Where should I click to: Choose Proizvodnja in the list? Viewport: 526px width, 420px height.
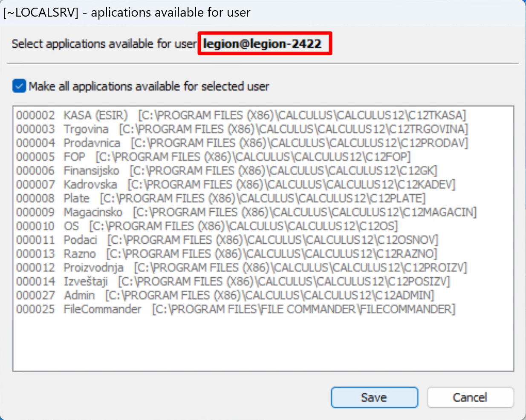[241, 268]
